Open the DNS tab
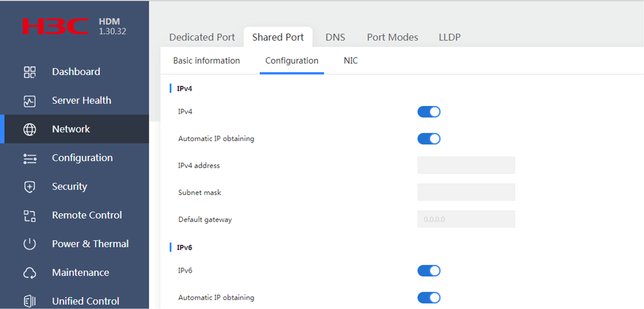644x309 pixels. (x=335, y=37)
